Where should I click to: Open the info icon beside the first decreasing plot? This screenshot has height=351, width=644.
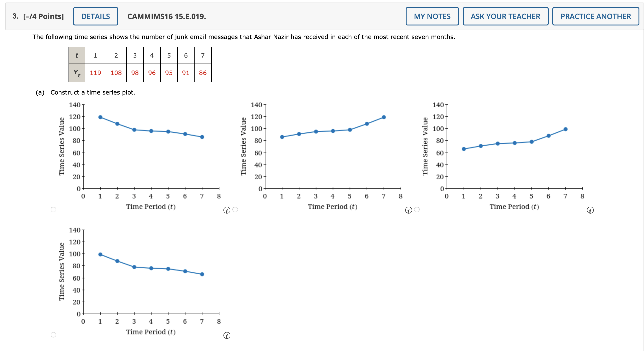click(x=227, y=210)
